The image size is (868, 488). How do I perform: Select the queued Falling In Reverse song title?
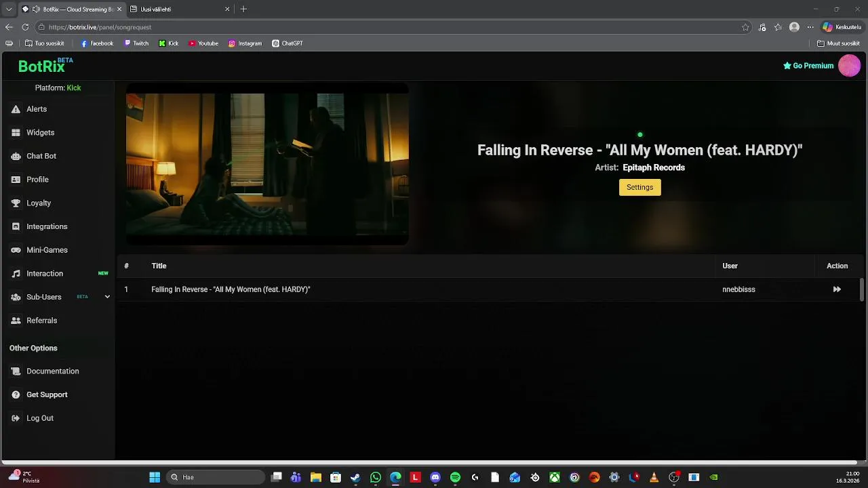pos(231,289)
